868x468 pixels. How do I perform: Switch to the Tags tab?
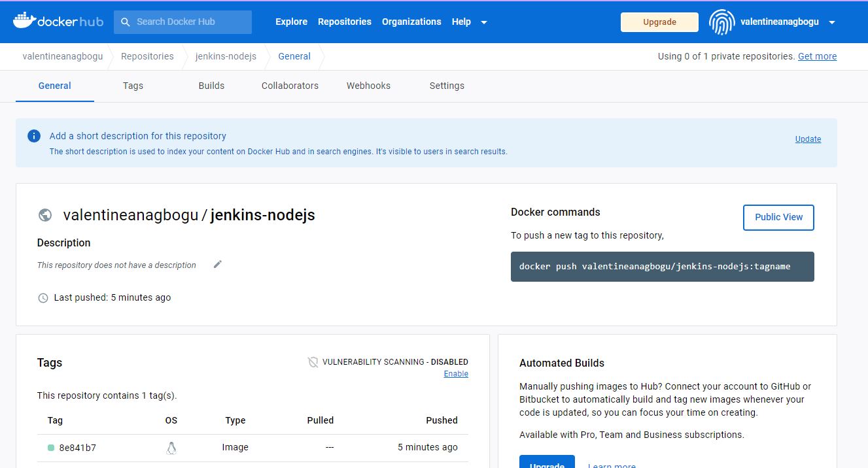(x=133, y=86)
